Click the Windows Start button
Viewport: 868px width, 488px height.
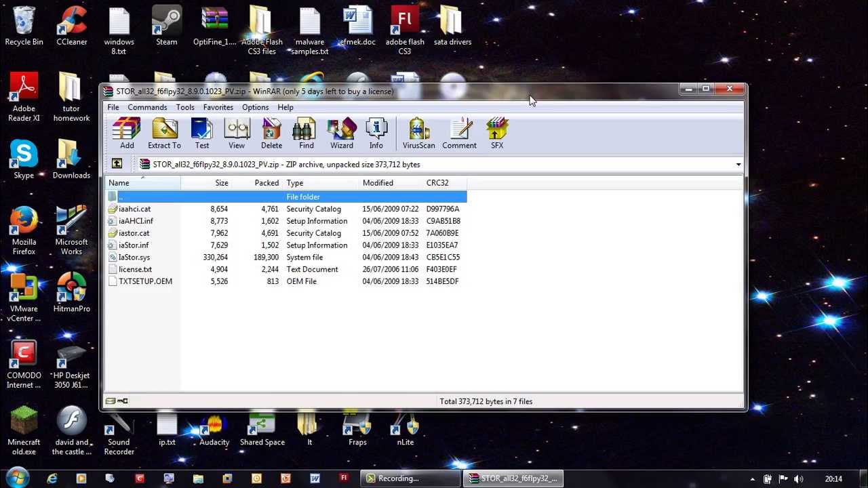[16, 478]
